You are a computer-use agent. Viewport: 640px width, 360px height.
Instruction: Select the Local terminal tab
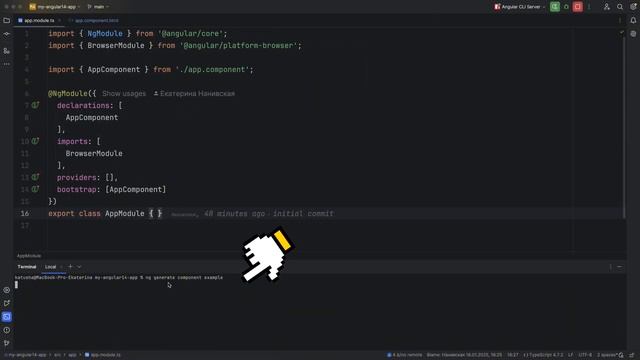tap(51, 267)
